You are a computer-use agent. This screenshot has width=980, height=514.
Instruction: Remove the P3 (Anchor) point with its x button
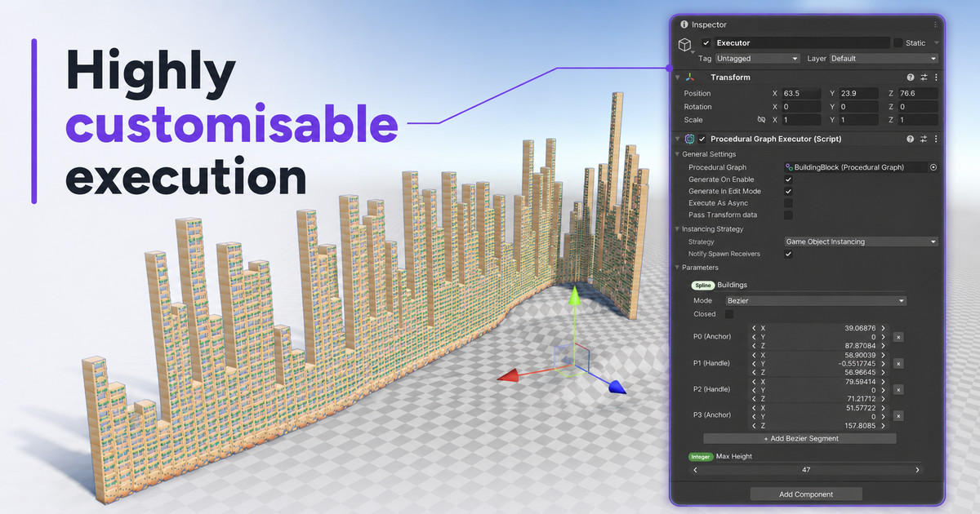[x=898, y=416]
